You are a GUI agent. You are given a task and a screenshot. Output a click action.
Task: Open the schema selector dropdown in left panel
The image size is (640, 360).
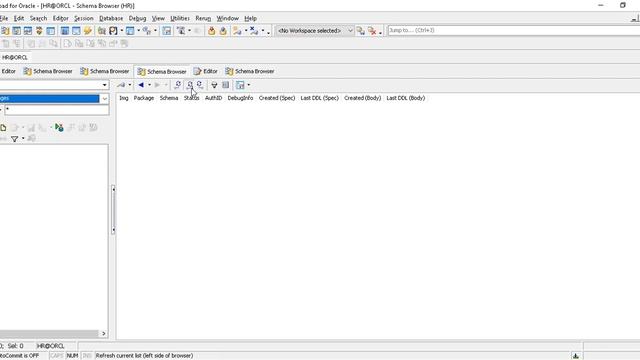click(x=104, y=85)
